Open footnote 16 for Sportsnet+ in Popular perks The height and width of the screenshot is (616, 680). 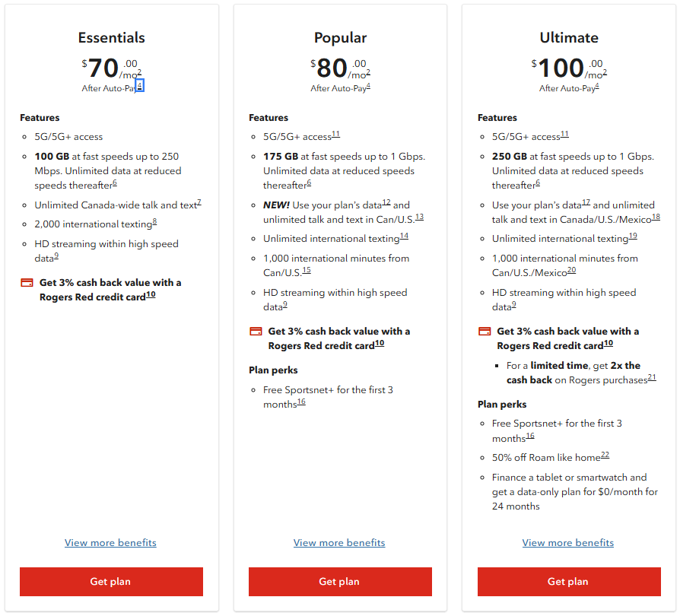(301, 402)
